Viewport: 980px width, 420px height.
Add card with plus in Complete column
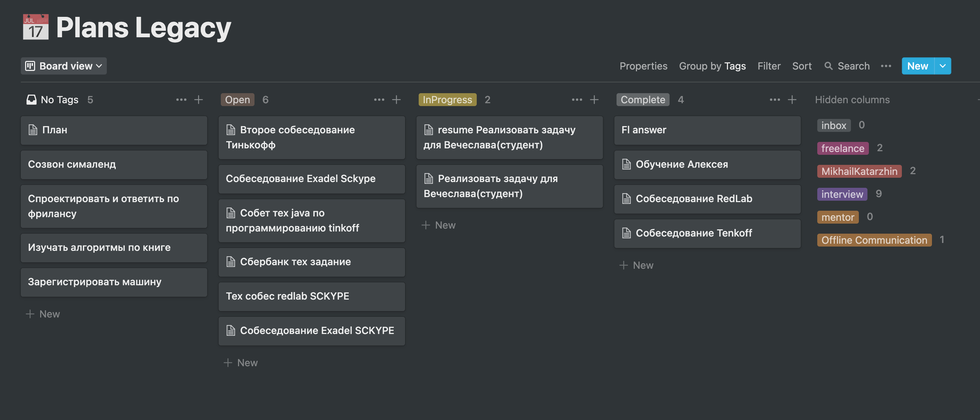[792, 100]
